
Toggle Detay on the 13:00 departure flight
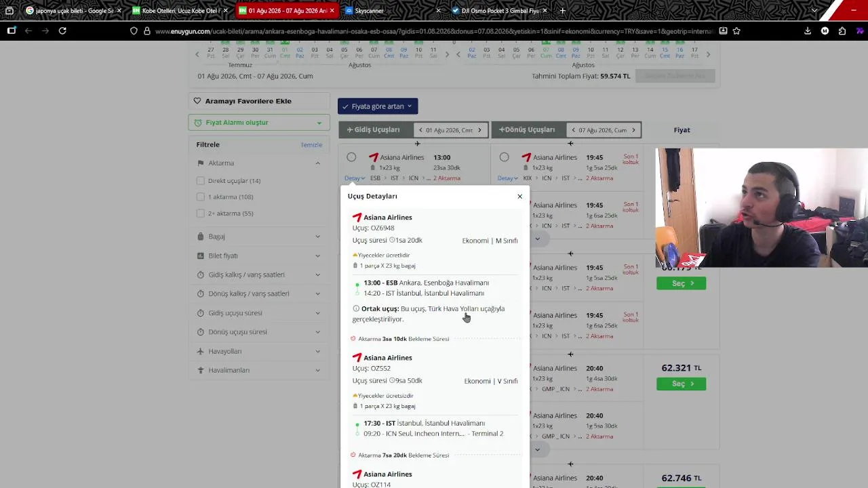pyautogui.click(x=355, y=178)
